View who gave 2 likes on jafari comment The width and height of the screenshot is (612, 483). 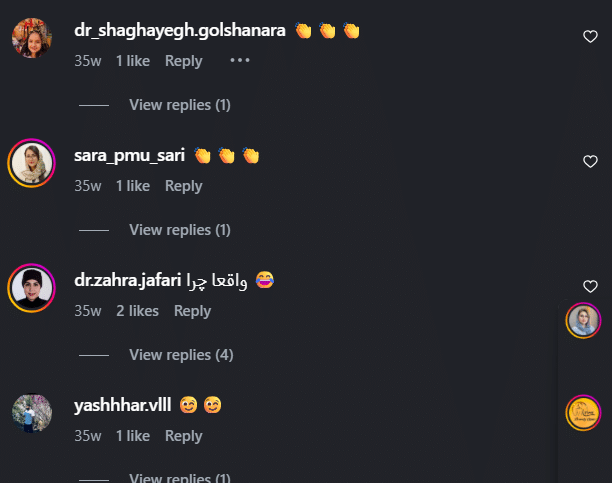point(137,311)
